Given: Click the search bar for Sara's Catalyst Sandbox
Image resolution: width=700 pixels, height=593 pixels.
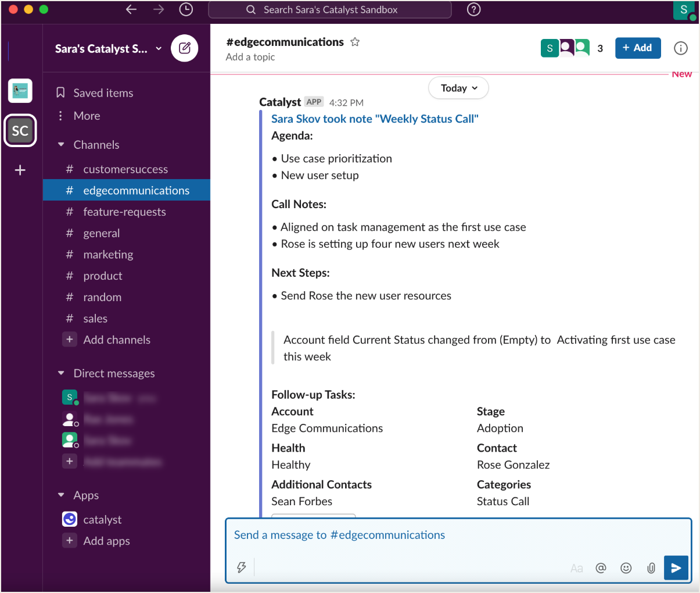Looking at the screenshot, I should [330, 10].
